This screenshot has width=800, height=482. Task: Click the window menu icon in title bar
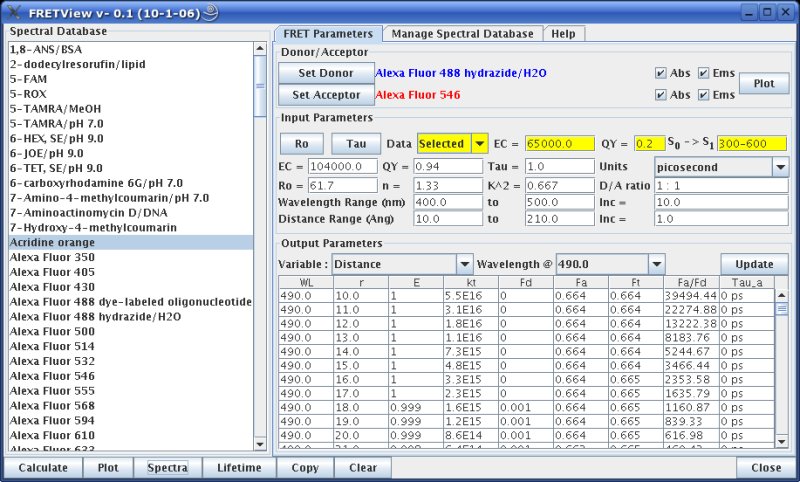point(14,12)
